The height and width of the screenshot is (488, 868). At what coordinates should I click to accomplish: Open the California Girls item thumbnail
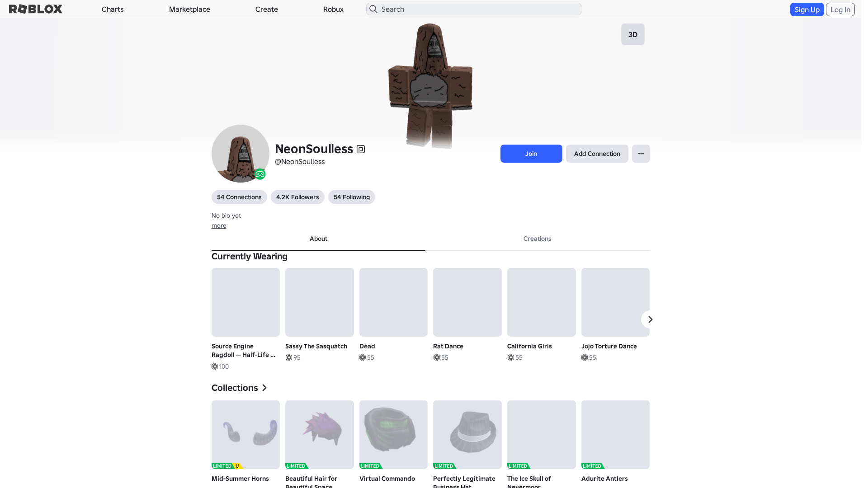[542, 302]
